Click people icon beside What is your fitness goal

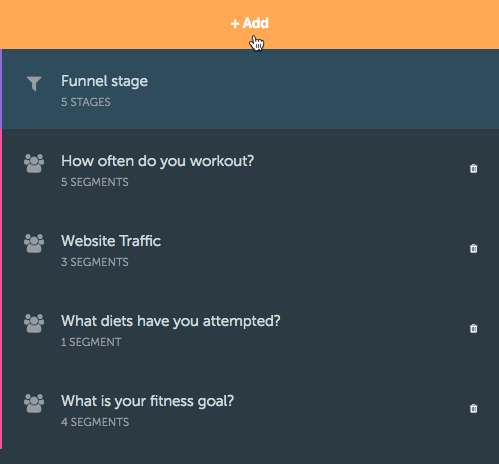(34, 403)
